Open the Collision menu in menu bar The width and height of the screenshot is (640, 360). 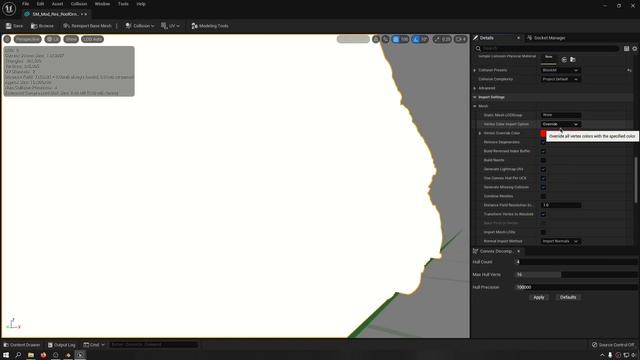click(x=79, y=4)
